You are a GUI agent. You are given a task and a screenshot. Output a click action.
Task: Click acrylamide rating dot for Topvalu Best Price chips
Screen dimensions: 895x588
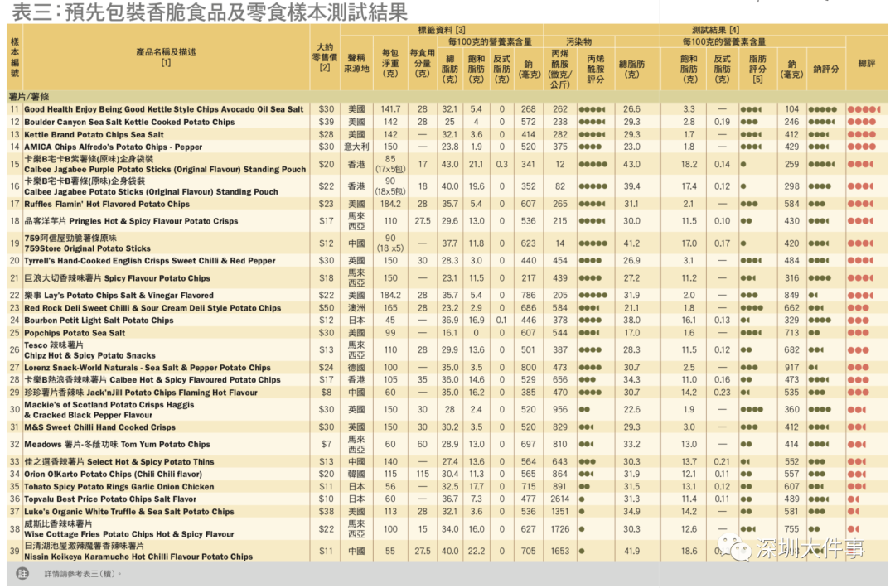pyautogui.click(x=582, y=499)
